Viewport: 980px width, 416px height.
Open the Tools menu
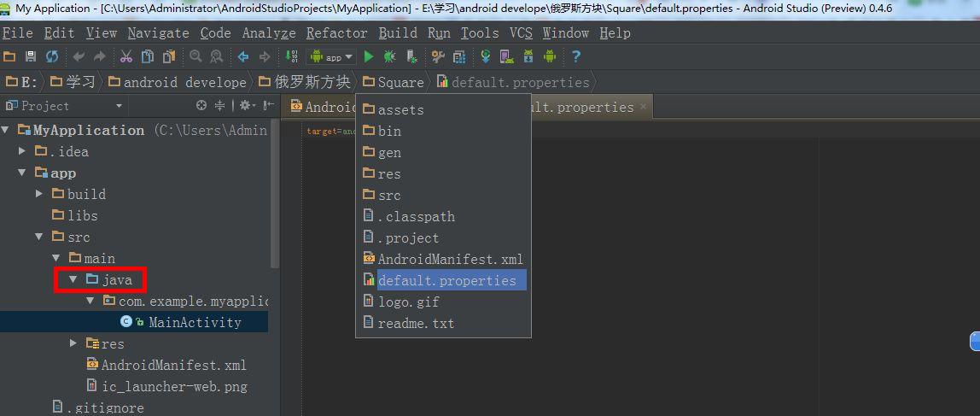480,33
